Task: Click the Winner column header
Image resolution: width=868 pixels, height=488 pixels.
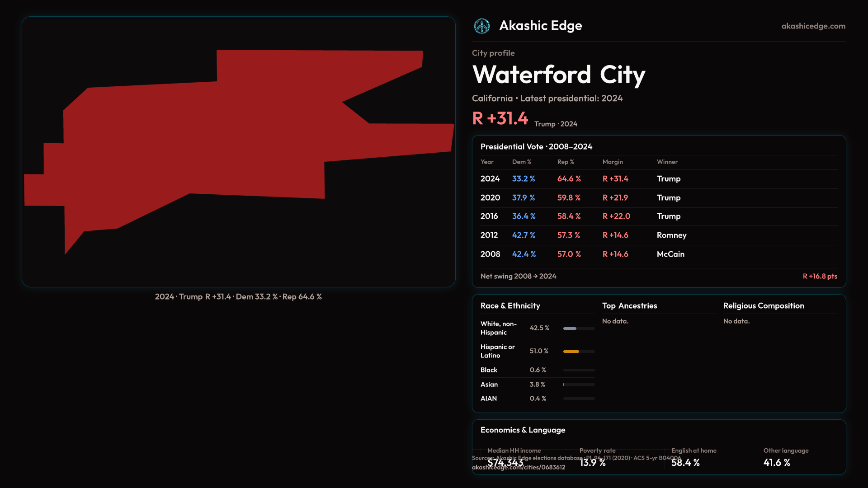Action: coord(667,162)
